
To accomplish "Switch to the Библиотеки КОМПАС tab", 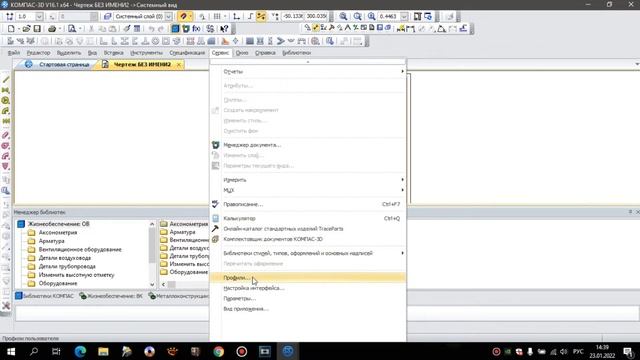I will click(x=45, y=296).
